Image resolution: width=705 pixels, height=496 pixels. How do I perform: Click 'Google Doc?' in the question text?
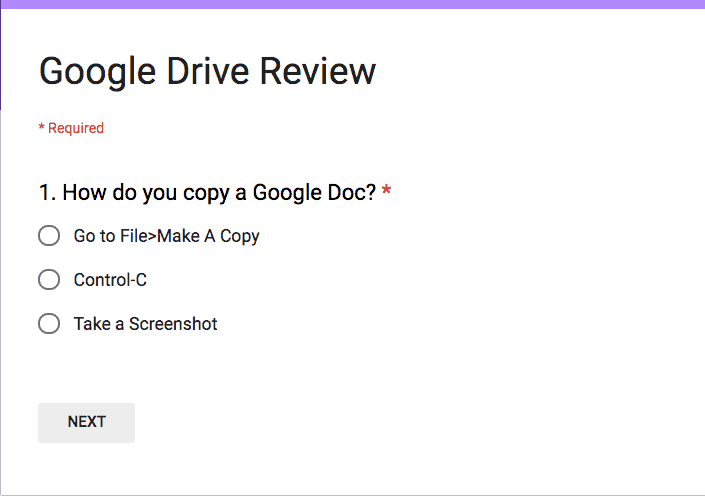[x=314, y=193]
